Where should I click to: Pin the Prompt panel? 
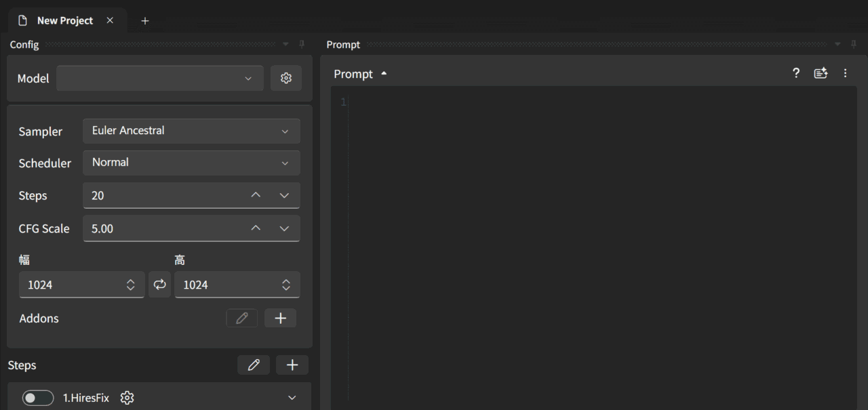click(x=853, y=44)
